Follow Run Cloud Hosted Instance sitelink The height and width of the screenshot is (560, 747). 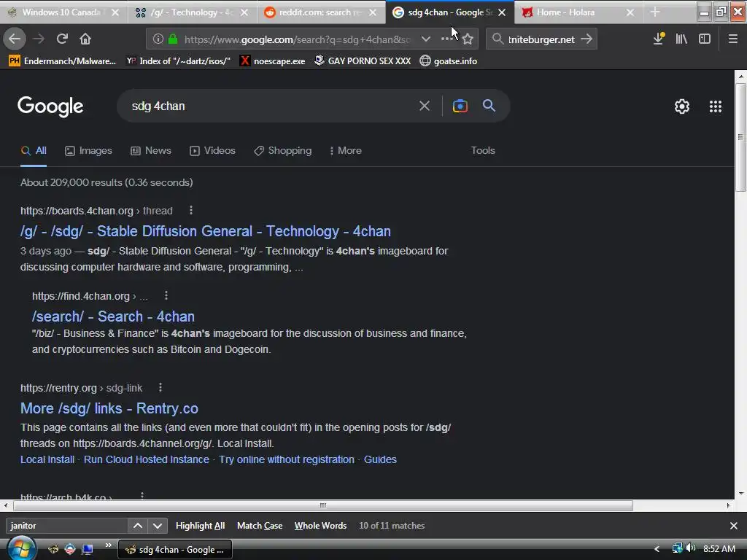point(146,459)
